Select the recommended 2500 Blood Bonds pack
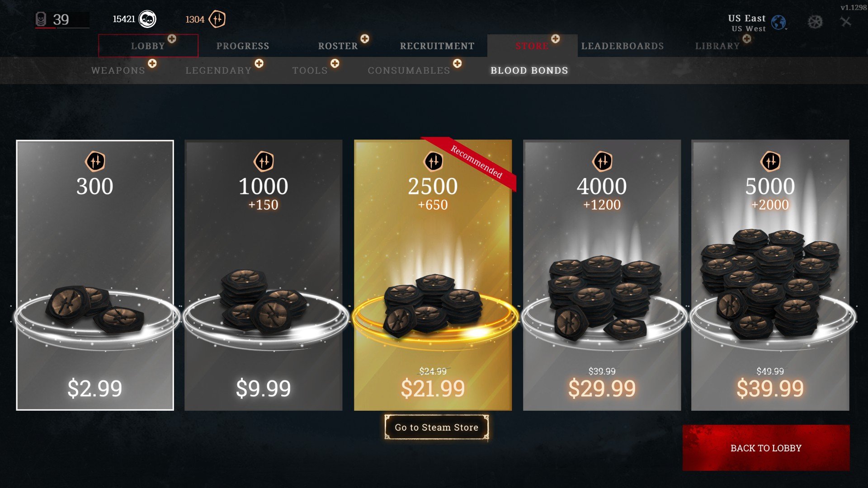This screenshot has width=868, height=488. 433,275
